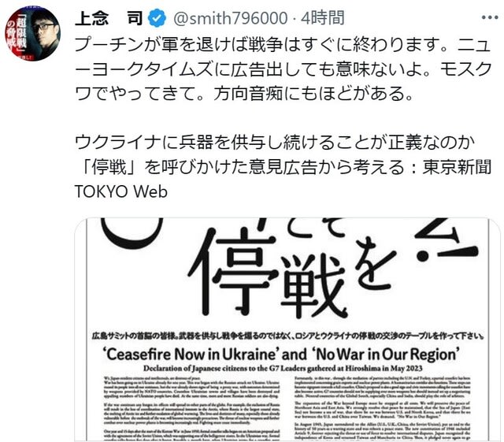Open the three-dot more options menu

pyautogui.click(x=490, y=17)
